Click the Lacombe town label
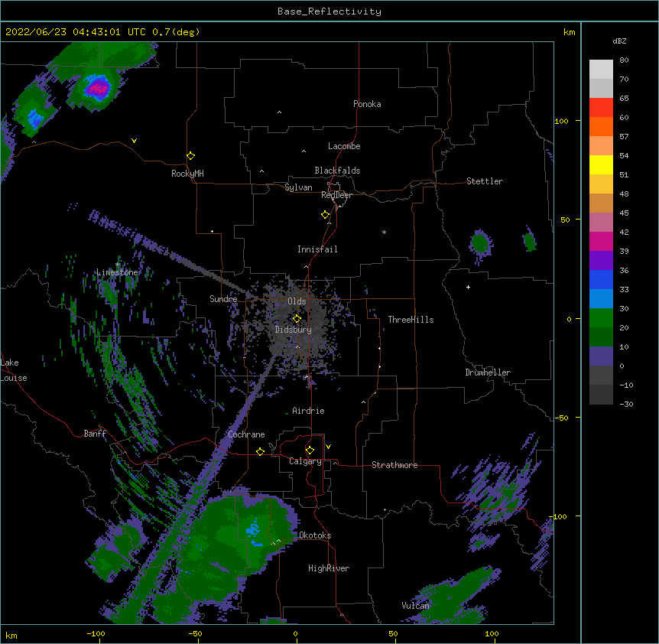This screenshot has width=659, height=644. pos(344,146)
